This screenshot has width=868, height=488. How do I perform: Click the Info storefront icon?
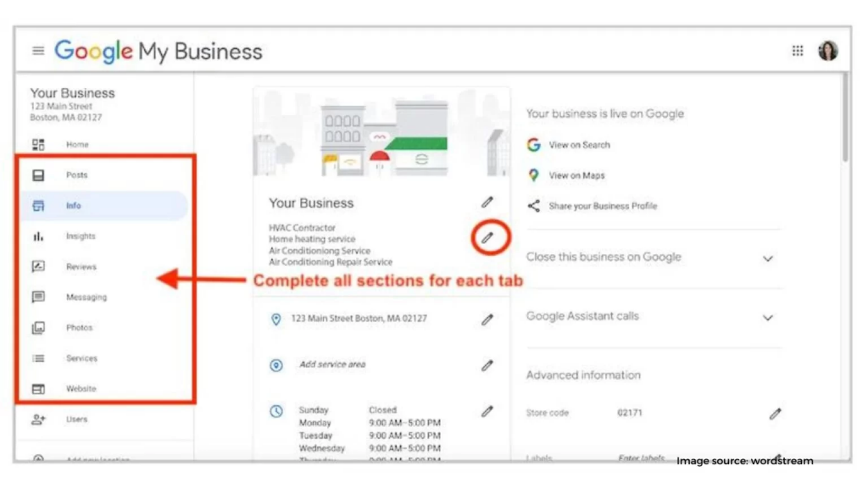click(x=38, y=206)
